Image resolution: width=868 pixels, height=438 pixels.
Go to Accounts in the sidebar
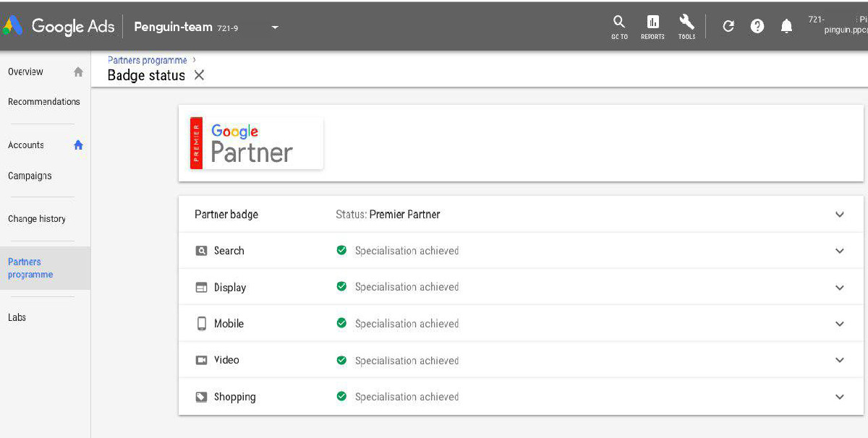[x=26, y=145]
